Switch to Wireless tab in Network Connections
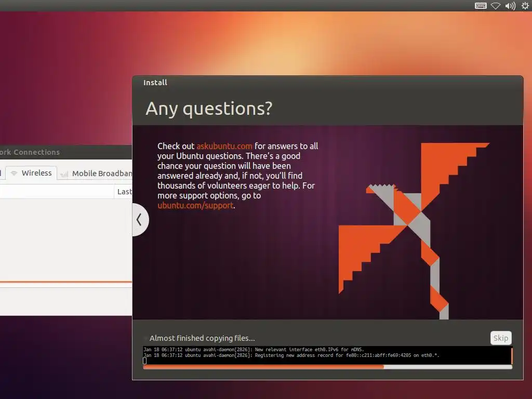Screen dimensions: 532x399 point(32,173)
